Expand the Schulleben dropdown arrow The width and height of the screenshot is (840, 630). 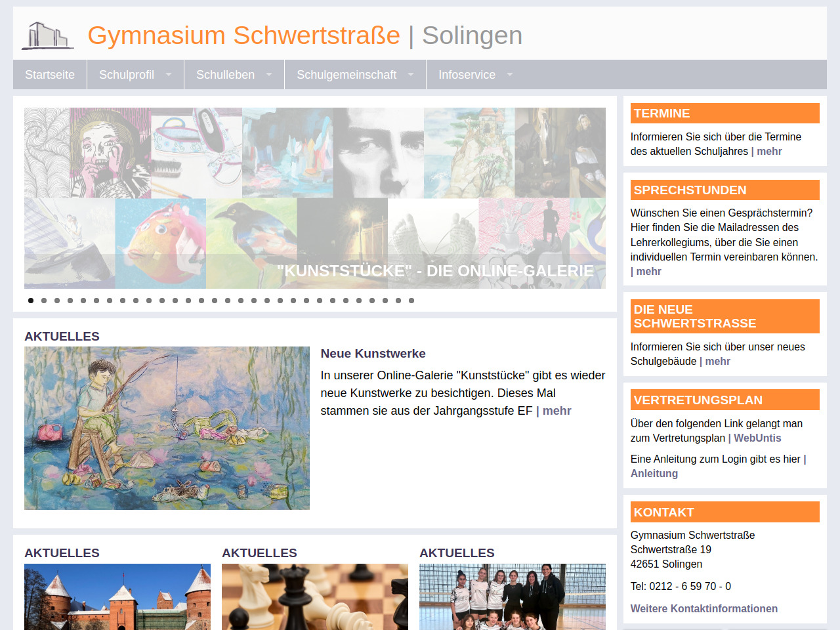[269, 75]
